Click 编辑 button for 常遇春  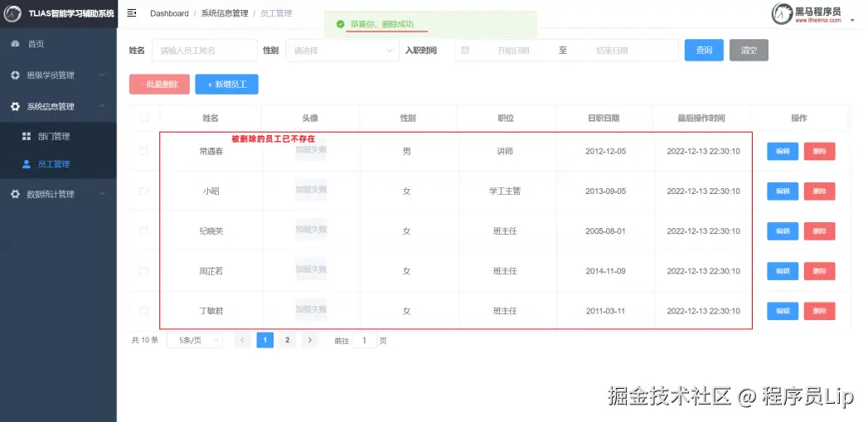[x=783, y=151]
